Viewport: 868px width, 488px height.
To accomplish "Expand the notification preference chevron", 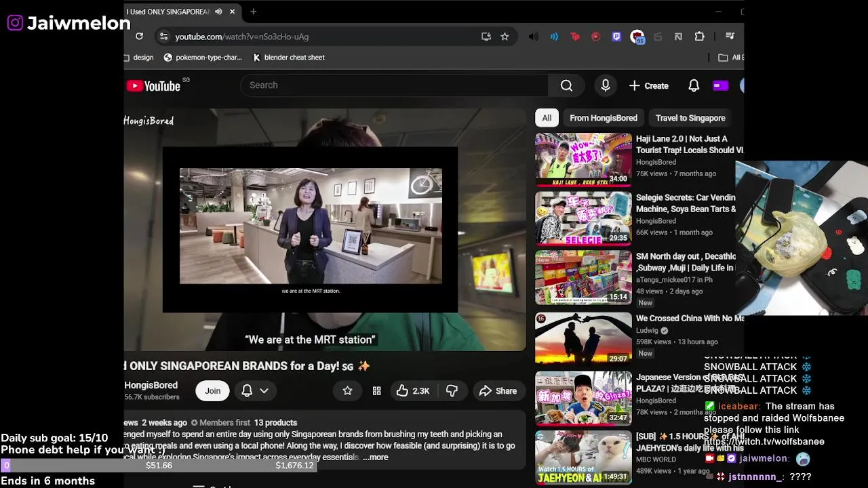I will point(264,390).
